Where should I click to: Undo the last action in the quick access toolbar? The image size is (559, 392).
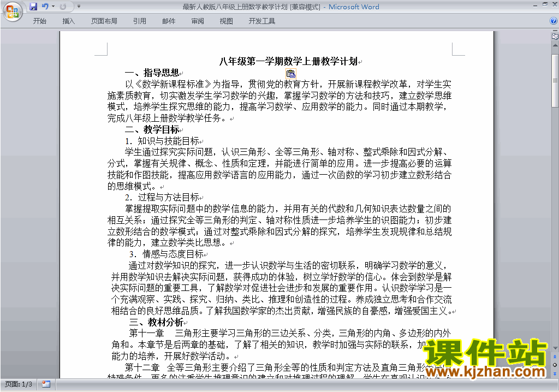[45, 7]
